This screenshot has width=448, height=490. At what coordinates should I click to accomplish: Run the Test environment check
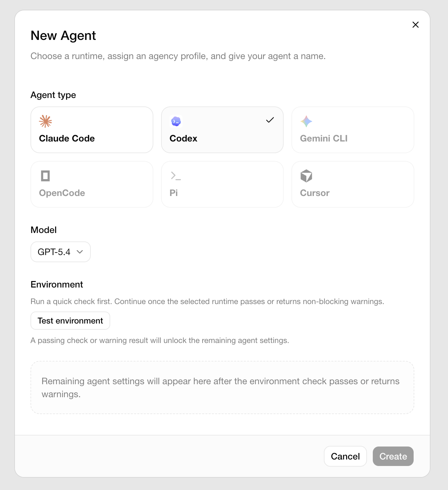tap(70, 321)
